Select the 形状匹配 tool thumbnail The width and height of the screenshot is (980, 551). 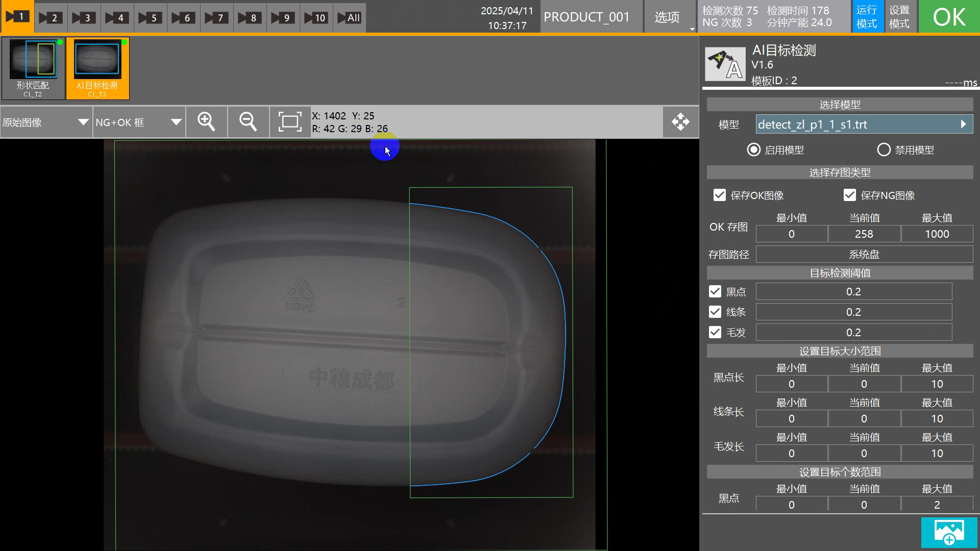[x=33, y=68]
